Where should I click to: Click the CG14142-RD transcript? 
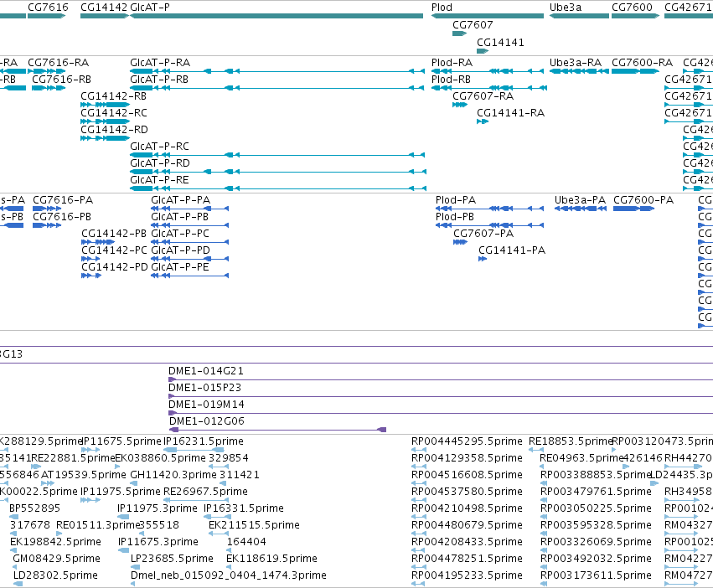[105, 138]
